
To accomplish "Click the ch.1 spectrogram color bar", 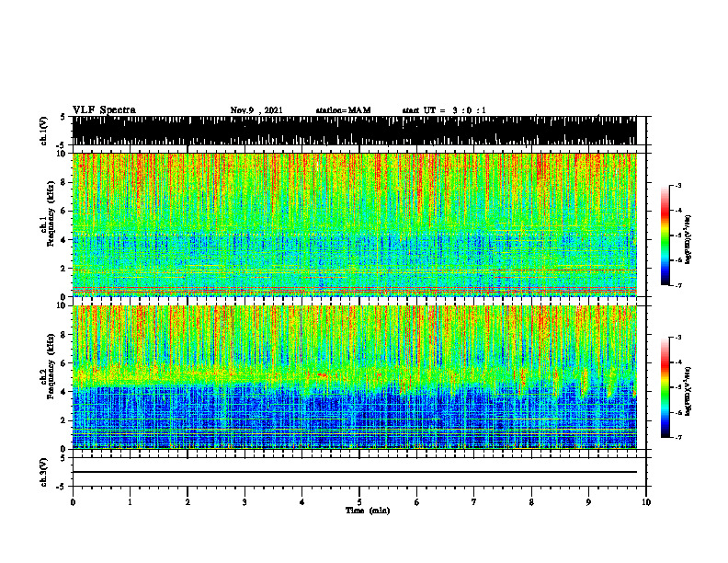I will click(x=665, y=236).
